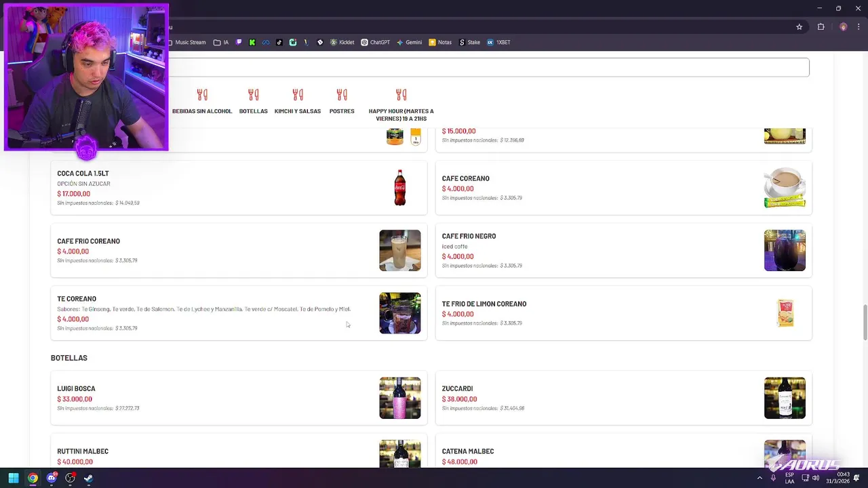Viewport: 868px width, 488px height.
Task: Jump to Kimchi y Salsas category
Action: (x=298, y=111)
